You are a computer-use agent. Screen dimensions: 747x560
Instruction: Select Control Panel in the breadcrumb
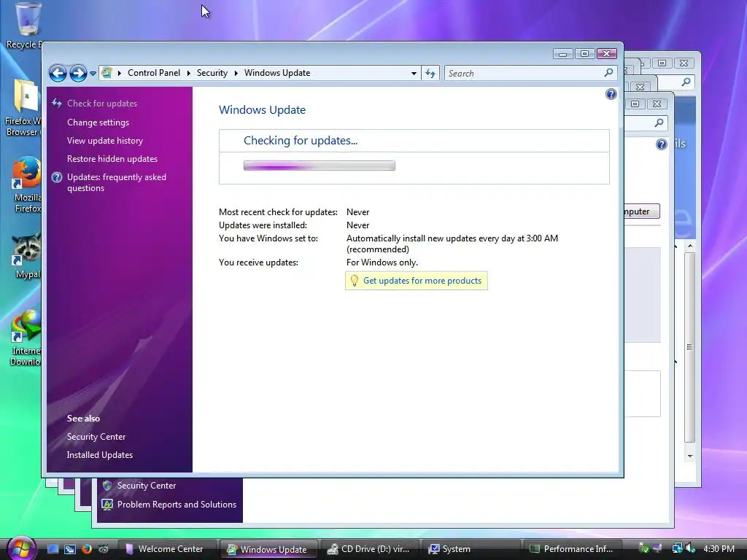[x=154, y=73]
